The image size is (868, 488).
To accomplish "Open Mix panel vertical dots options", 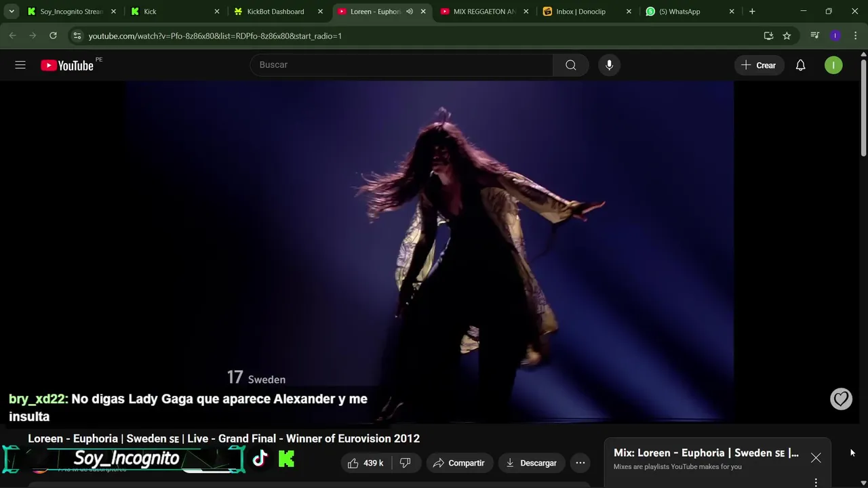I will coord(816,482).
